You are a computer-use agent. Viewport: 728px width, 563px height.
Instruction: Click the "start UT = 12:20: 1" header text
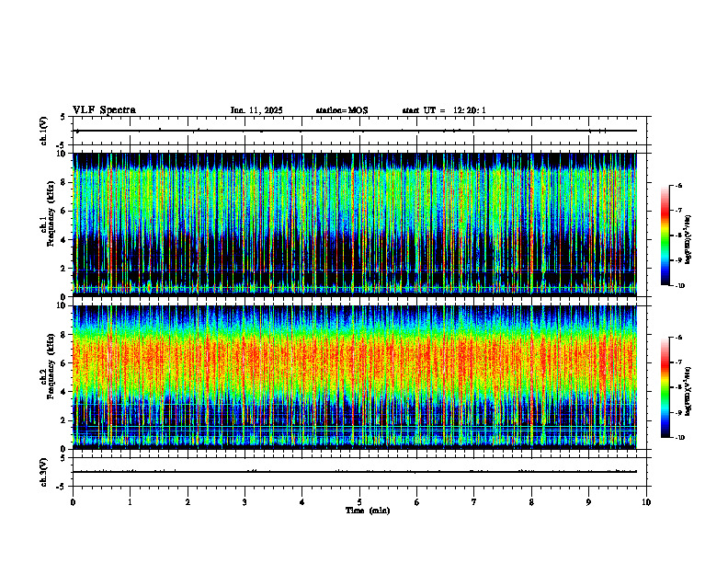pos(444,110)
